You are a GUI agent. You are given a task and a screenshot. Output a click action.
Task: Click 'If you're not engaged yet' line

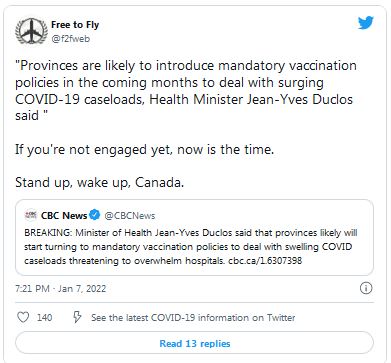(144, 149)
